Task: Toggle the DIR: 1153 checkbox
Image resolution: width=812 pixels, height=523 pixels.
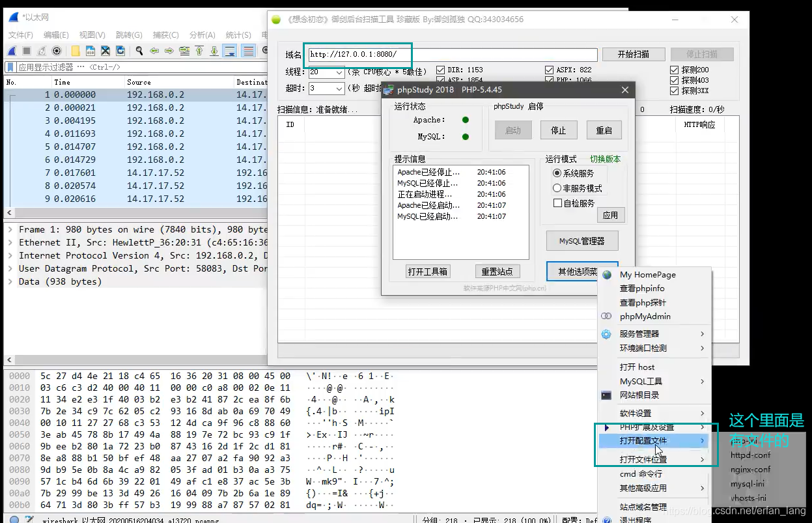Action: click(441, 70)
